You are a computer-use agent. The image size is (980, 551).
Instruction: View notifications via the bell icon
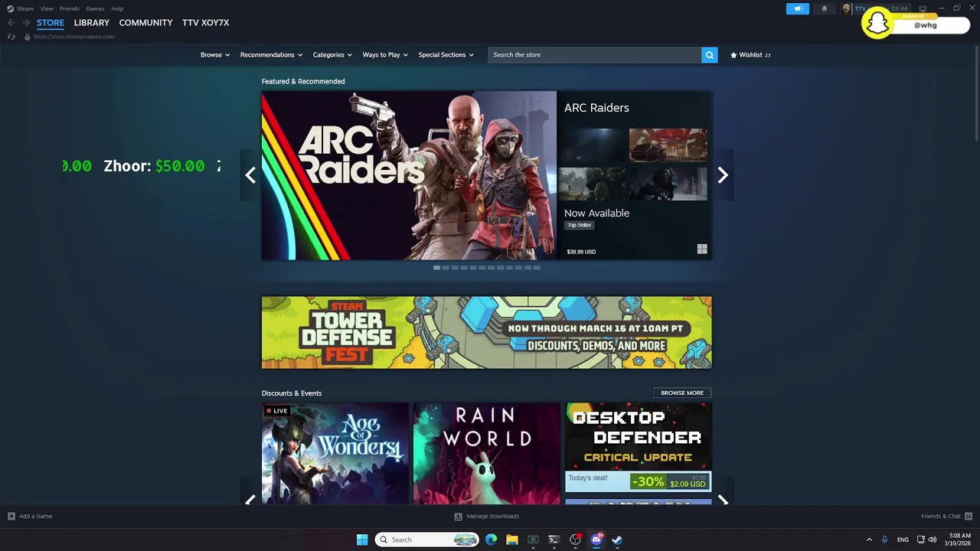pos(825,9)
